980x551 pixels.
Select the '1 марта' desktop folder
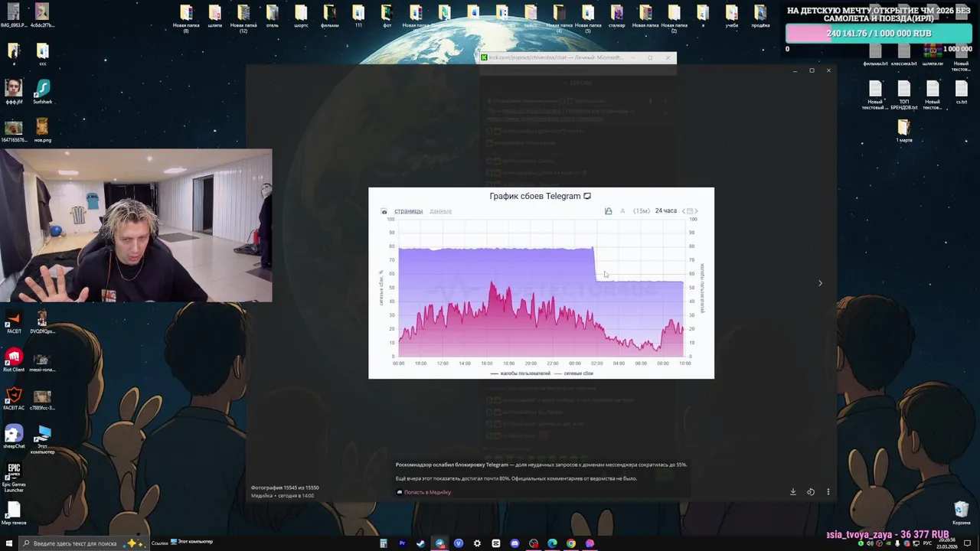point(904,131)
